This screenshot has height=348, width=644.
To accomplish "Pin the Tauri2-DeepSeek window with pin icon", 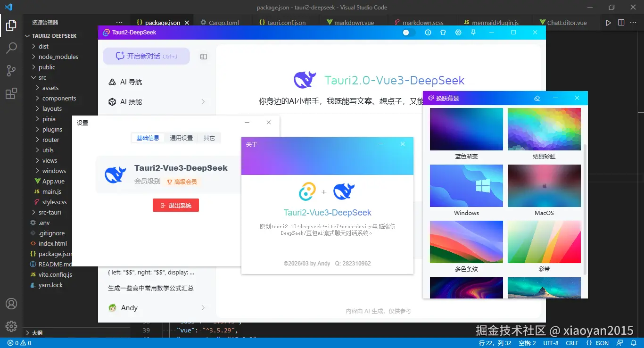I will point(473,32).
